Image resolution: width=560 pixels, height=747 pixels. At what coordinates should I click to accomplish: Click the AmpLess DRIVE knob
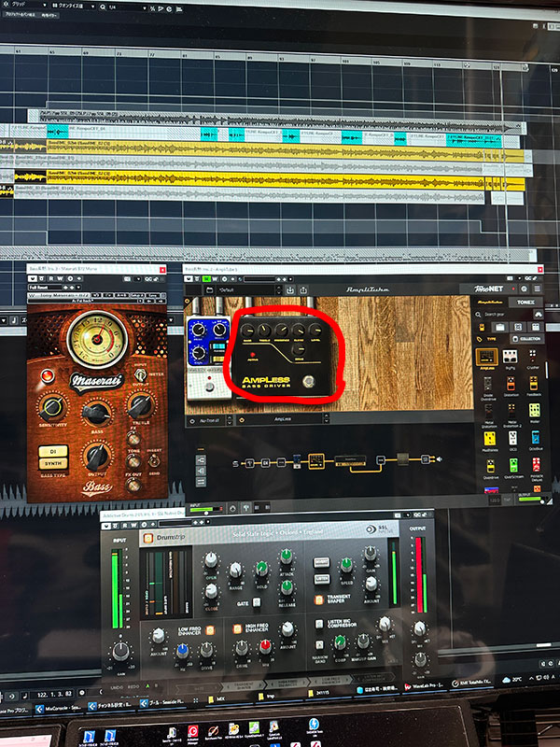(x=299, y=349)
